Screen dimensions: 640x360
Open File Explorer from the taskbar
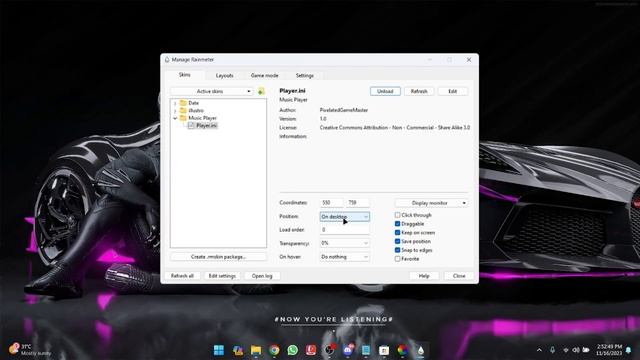pyautogui.click(x=256, y=350)
